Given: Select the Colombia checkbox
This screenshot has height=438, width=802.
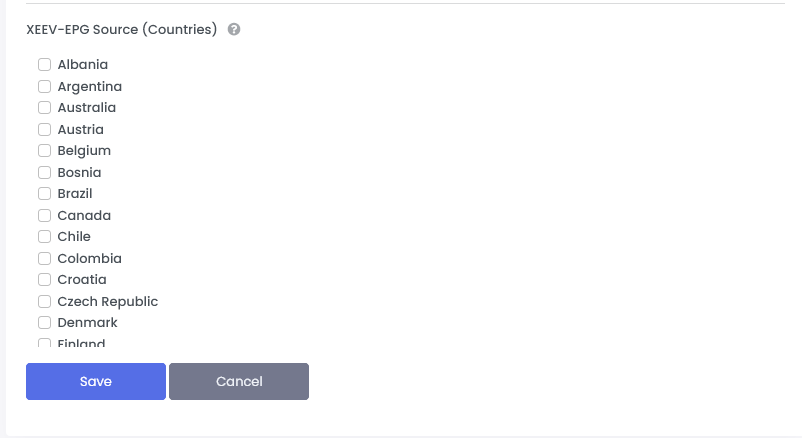Looking at the screenshot, I should (x=44, y=259).
